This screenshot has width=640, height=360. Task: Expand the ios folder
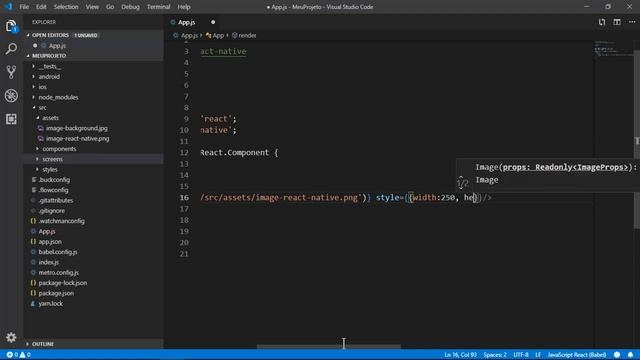(x=42, y=87)
